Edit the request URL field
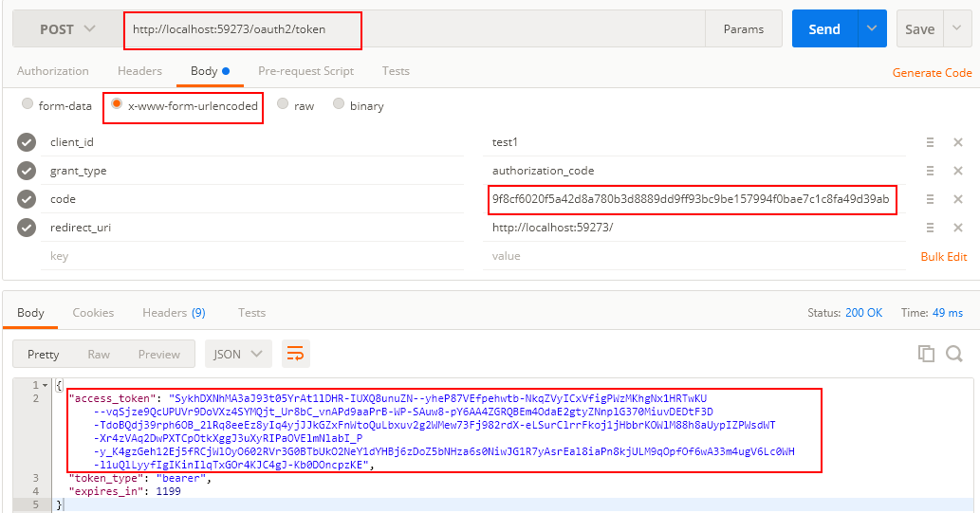This screenshot has height=513, width=980. 414,29
